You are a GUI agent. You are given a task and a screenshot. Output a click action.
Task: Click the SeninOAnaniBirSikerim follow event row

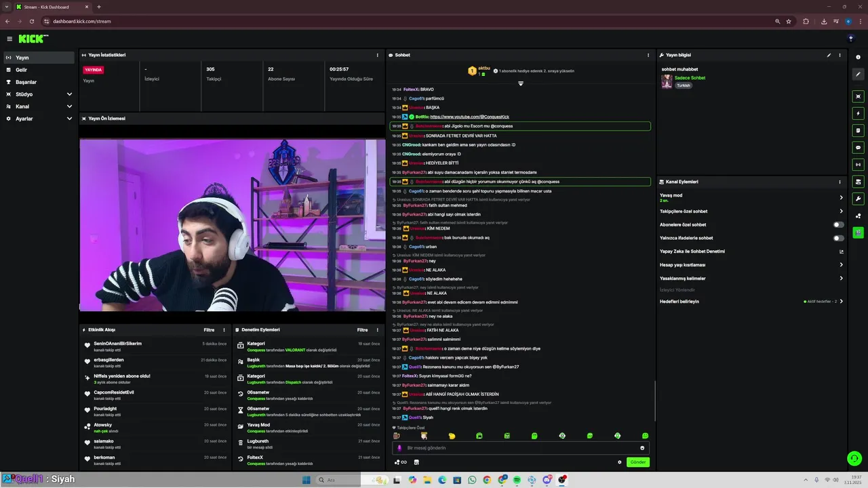click(155, 346)
